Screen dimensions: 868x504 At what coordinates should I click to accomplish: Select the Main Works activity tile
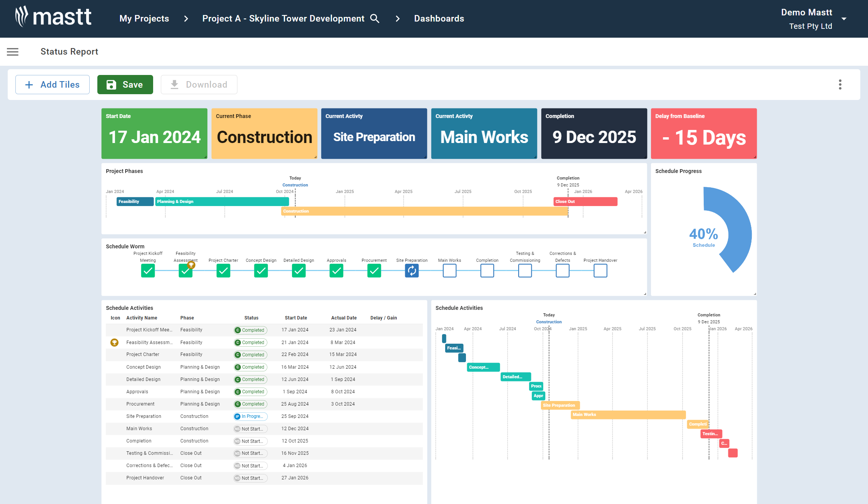484,133
